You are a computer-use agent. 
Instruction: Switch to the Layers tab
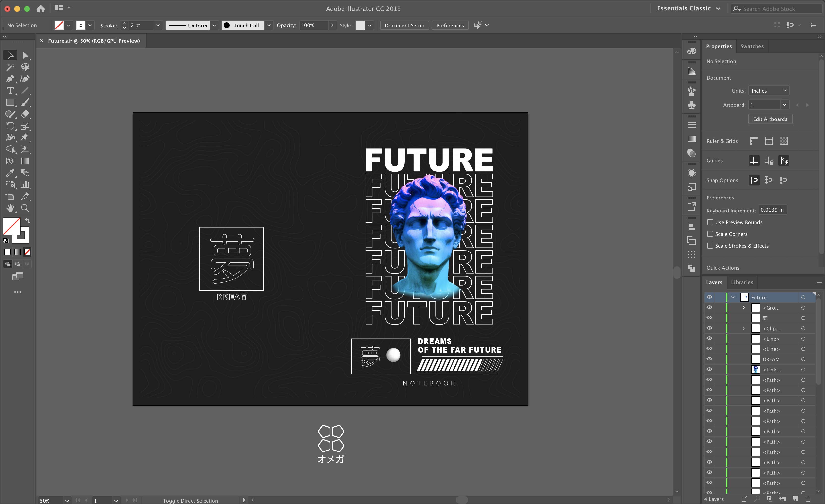[714, 282]
